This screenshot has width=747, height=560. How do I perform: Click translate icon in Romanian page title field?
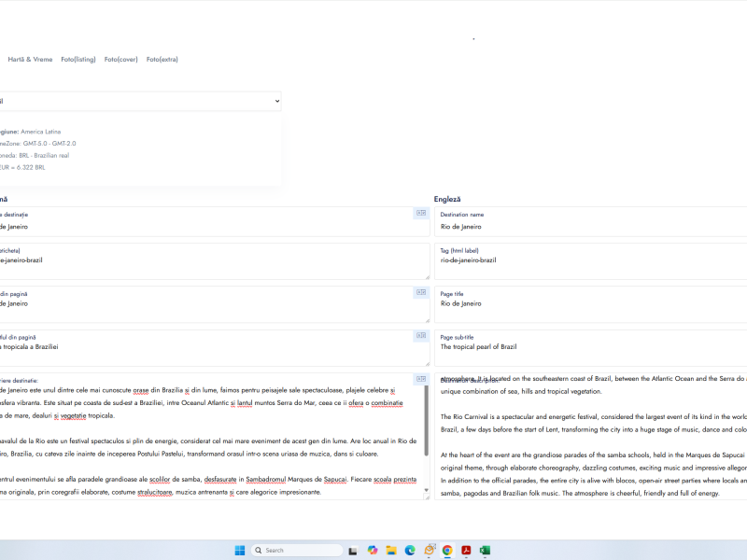(x=421, y=293)
